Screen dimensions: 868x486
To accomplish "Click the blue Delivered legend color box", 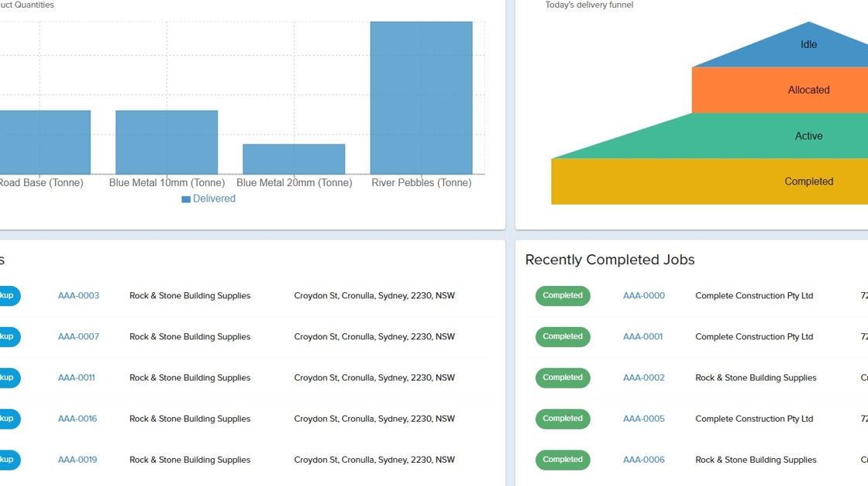I will point(186,199).
